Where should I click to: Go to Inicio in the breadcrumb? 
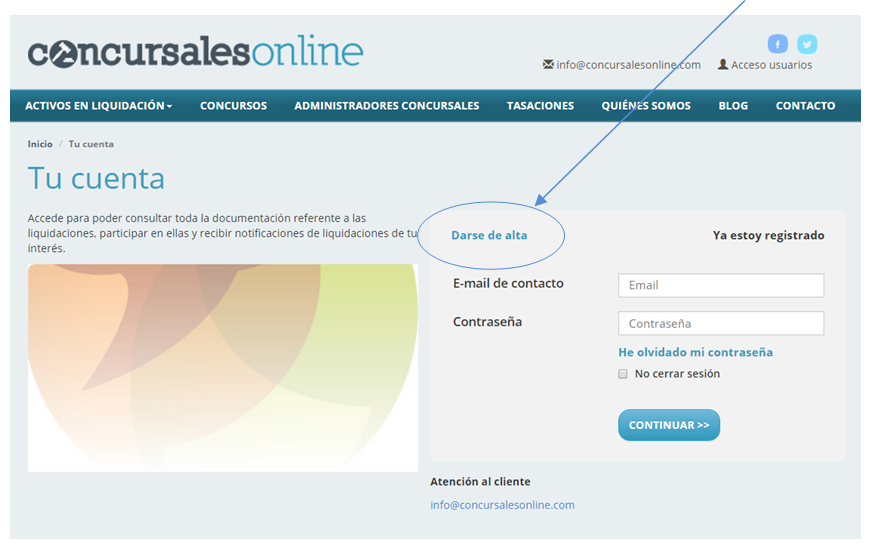40,144
